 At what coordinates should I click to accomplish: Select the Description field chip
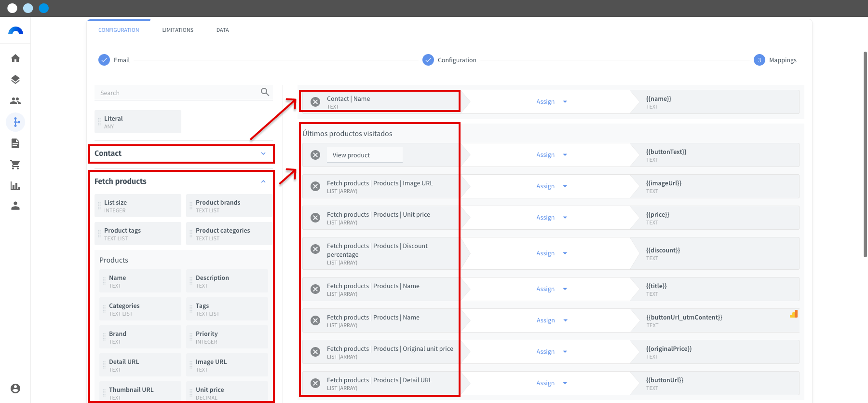(227, 281)
